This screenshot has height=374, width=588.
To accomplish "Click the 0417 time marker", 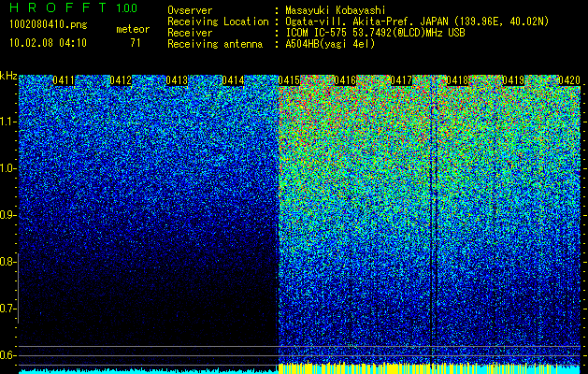I will (401, 80).
